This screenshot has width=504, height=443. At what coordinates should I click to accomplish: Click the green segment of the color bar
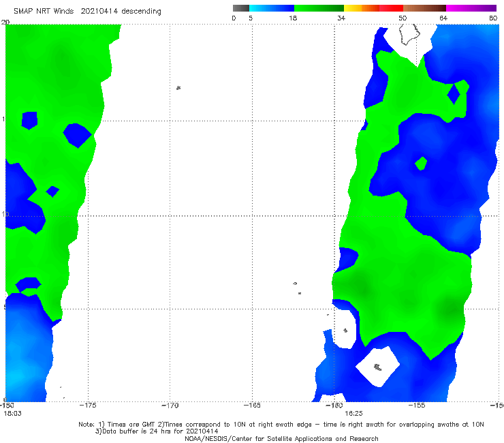(x=319, y=8)
